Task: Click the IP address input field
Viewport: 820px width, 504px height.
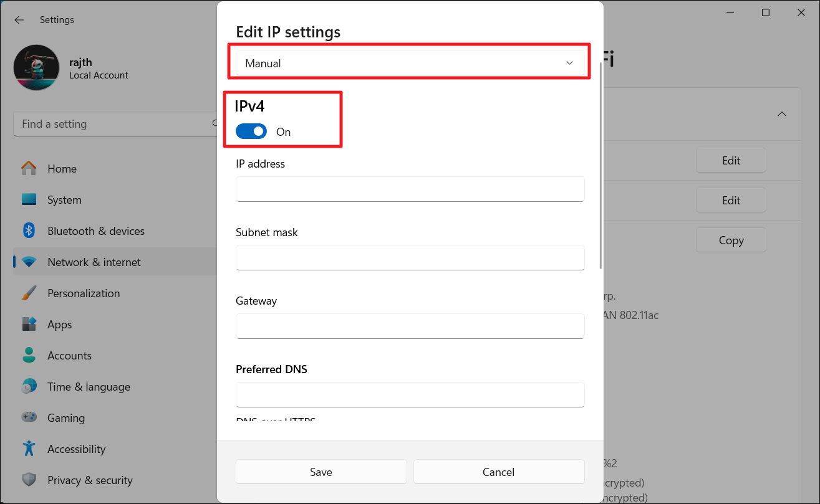Action: point(410,189)
